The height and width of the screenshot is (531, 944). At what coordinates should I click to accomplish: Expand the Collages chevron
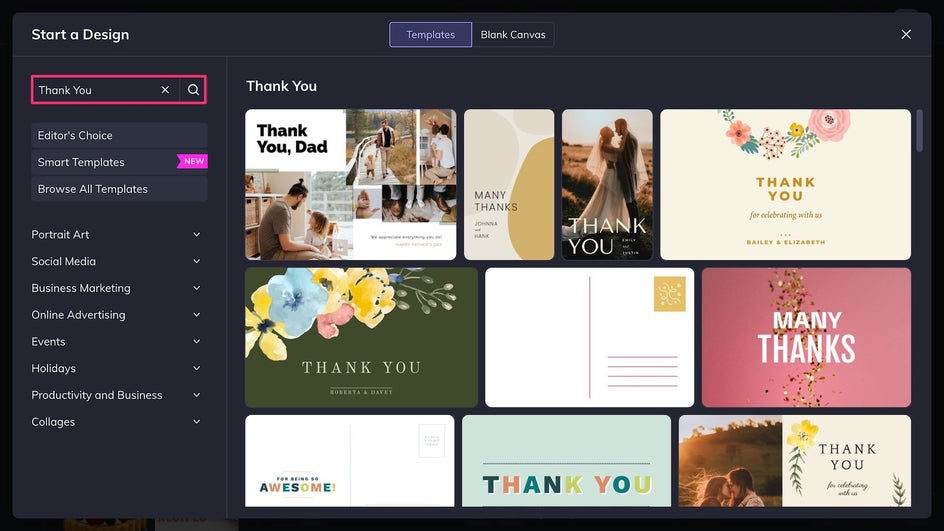196,422
